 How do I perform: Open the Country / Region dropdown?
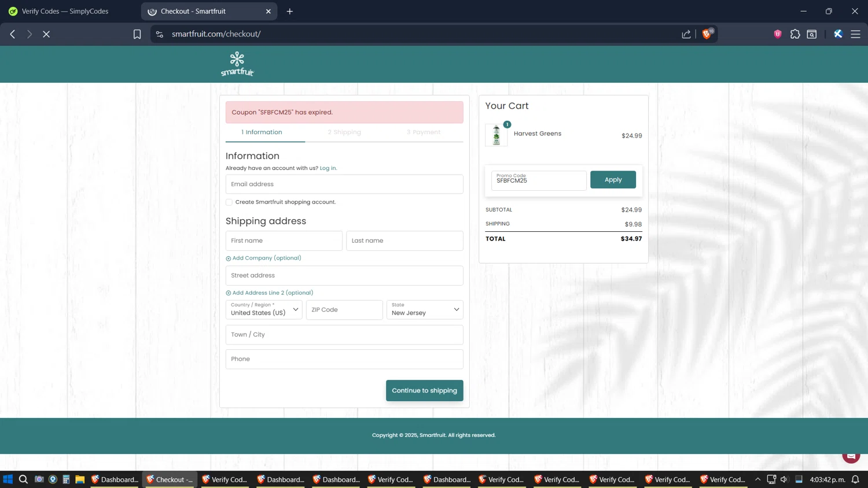pos(264,309)
